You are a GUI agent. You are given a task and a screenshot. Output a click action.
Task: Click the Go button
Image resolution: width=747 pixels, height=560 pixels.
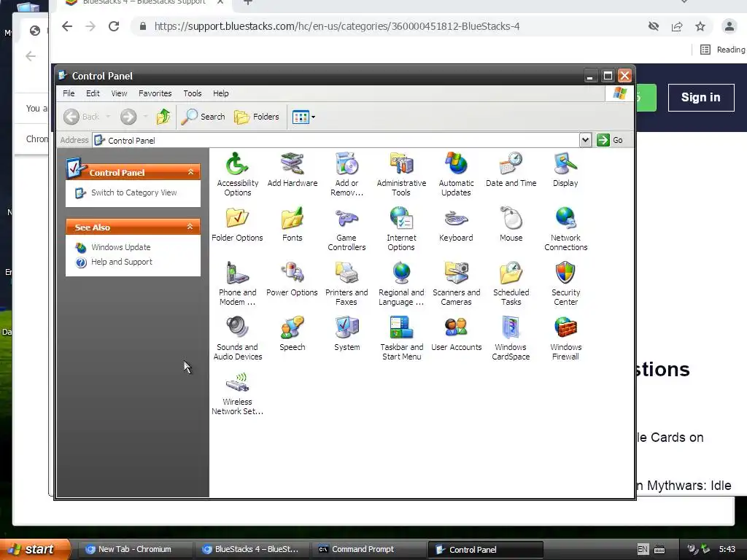click(x=610, y=140)
